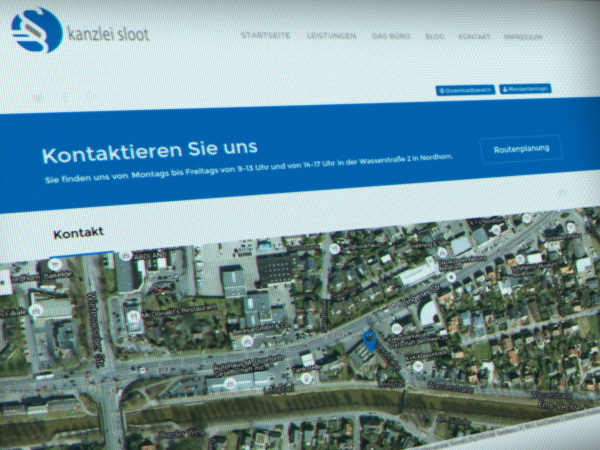The width and height of the screenshot is (600, 450).
Task: Open the Blog menu item
Action: [435, 36]
